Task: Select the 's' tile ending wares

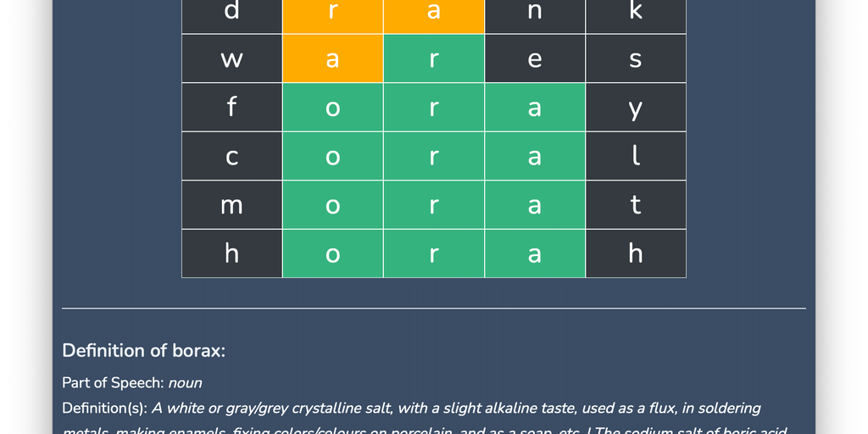Action: (635, 58)
